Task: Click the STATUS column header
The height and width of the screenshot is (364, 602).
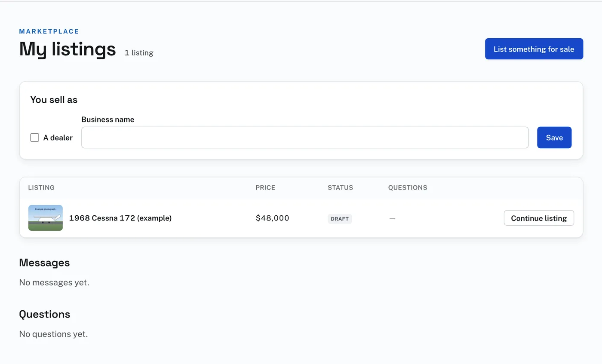Action: (x=340, y=188)
